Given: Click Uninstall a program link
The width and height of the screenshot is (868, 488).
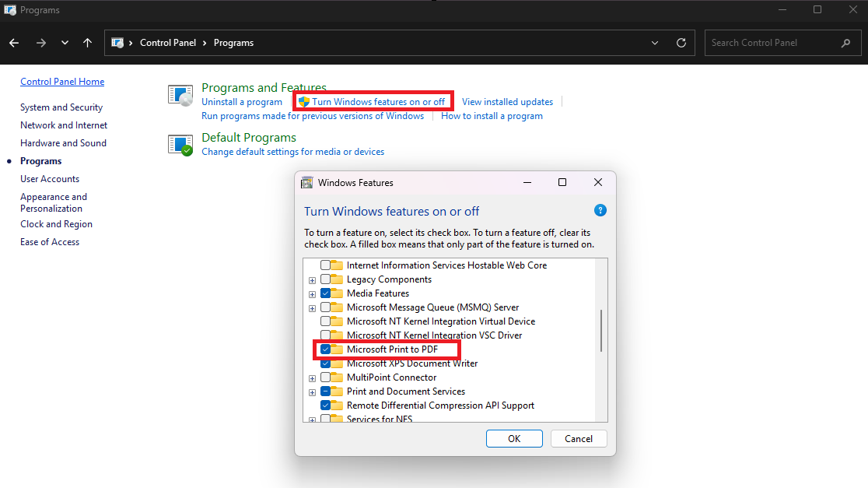Looking at the screenshot, I should pyautogui.click(x=242, y=102).
